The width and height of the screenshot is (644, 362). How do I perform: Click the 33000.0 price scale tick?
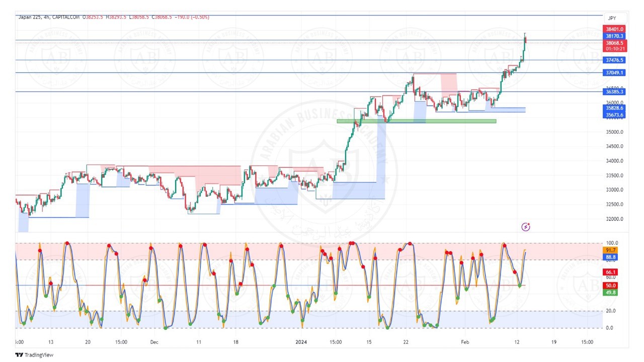614,190
